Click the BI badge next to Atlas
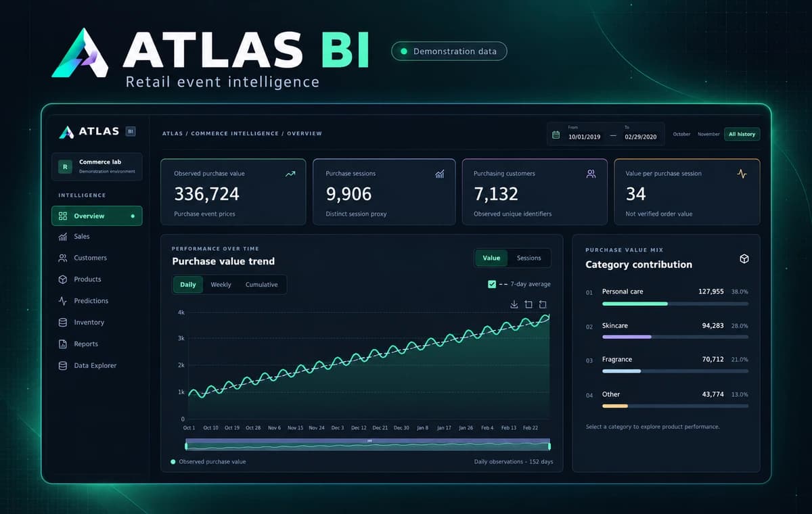 pos(131,132)
